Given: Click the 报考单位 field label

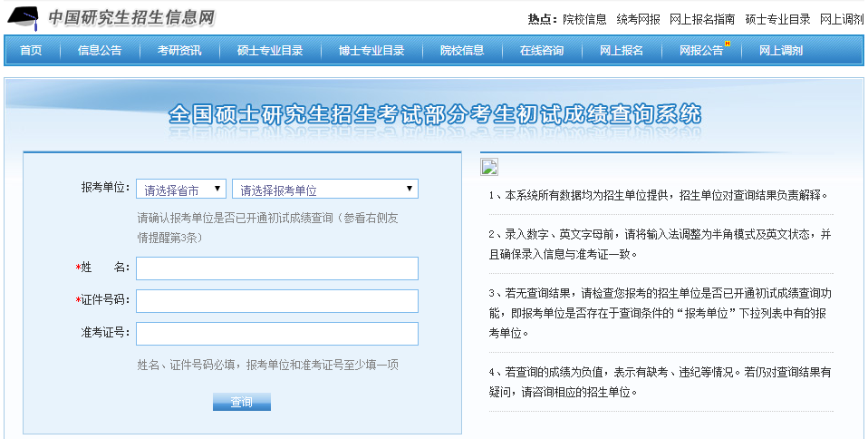Looking at the screenshot, I should (x=105, y=188).
